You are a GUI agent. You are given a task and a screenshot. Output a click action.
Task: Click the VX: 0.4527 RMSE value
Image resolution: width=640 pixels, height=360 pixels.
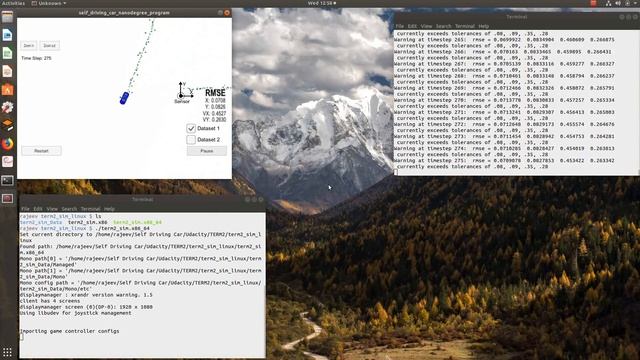(x=214, y=113)
